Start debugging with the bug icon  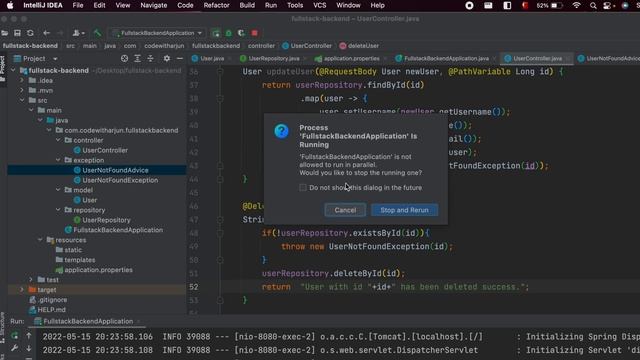pyautogui.click(x=229, y=33)
